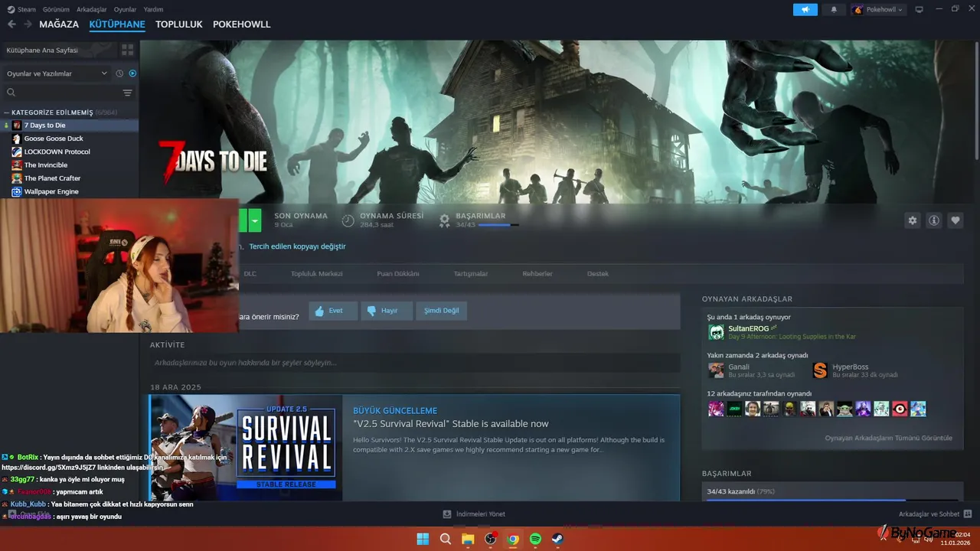Viewport: 980px width, 551px height.
Task: Switch to Big Picture mode icon
Action: pos(920,9)
